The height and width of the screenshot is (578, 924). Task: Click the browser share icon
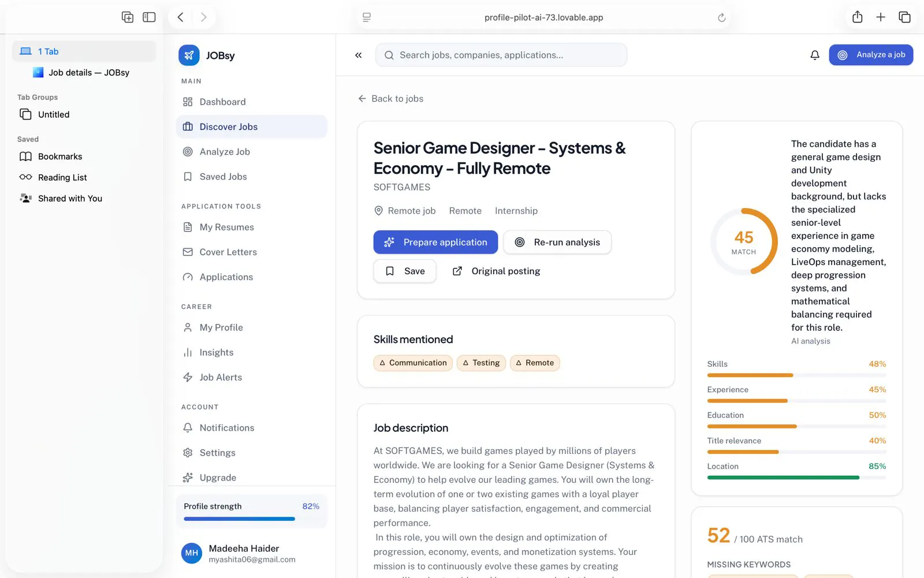tap(858, 17)
